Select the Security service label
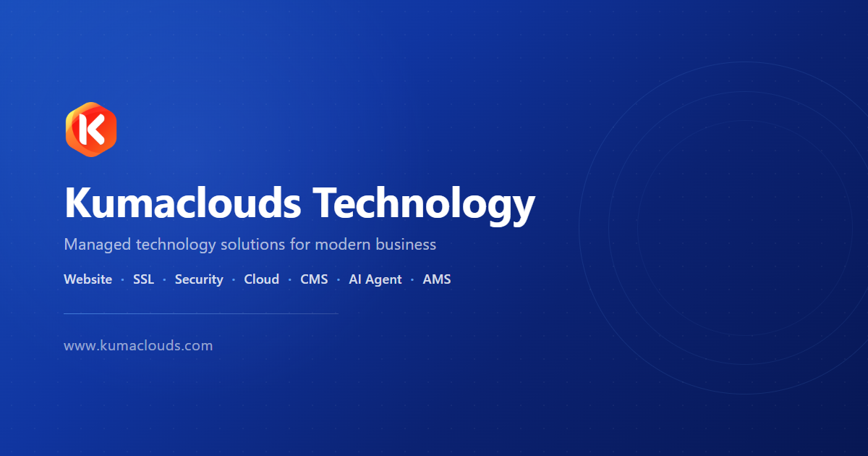868x456 pixels. click(199, 279)
